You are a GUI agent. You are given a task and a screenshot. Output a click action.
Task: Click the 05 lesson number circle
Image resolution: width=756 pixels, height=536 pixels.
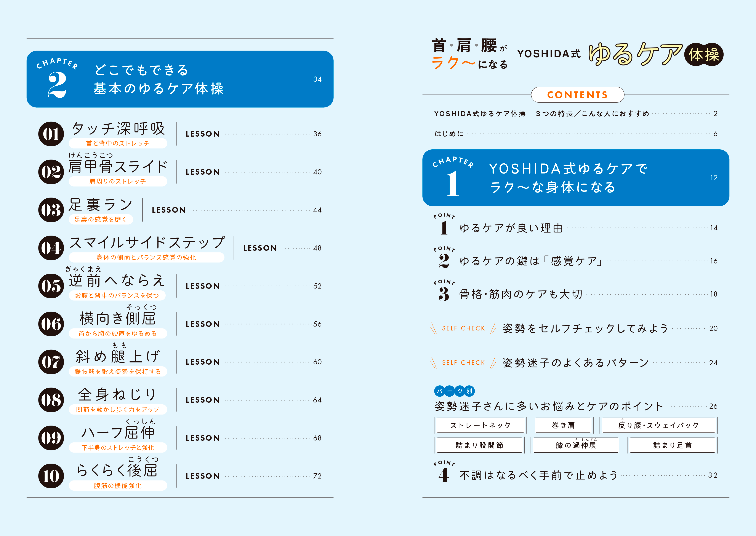pos(51,286)
